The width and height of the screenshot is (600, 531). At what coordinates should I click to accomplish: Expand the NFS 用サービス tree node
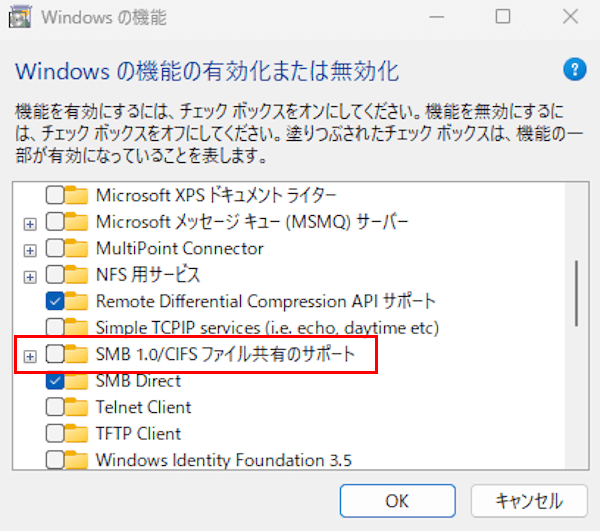30,277
